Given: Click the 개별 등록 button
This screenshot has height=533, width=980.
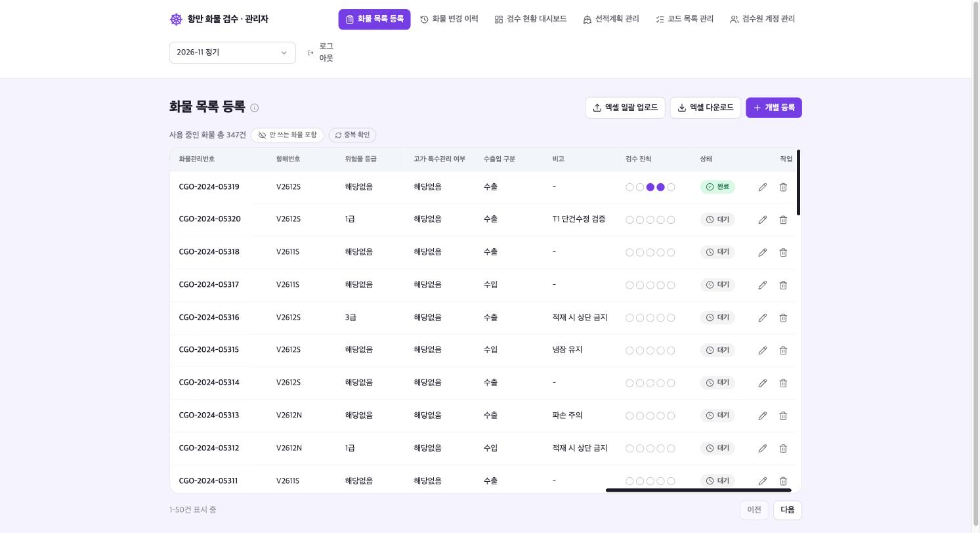Looking at the screenshot, I should point(774,108).
